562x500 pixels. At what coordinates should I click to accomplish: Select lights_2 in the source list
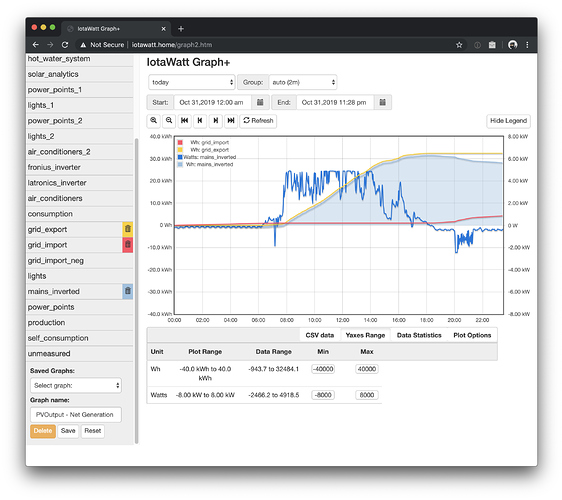[80, 136]
